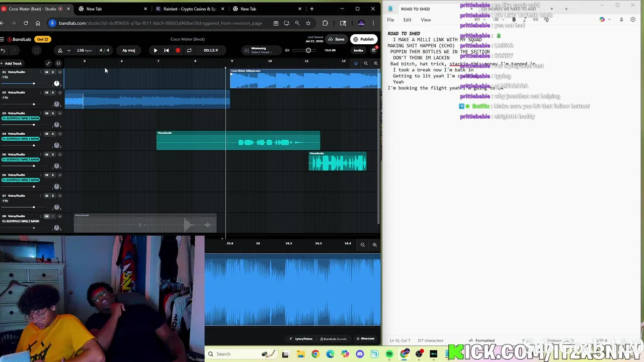Viewport: 644px width, 362px height.
Task: Zoom in the timeline
Action: click(375, 63)
